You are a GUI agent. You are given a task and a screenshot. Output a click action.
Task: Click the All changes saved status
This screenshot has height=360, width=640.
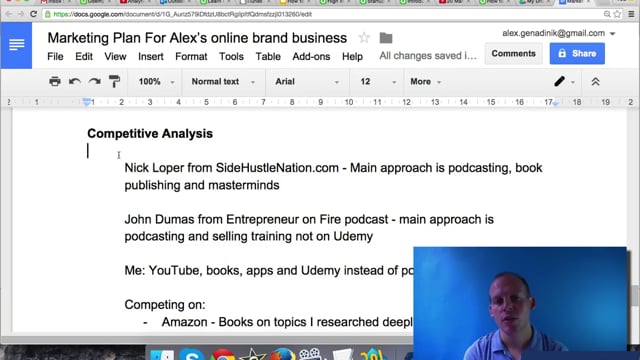tap(428, 56)
